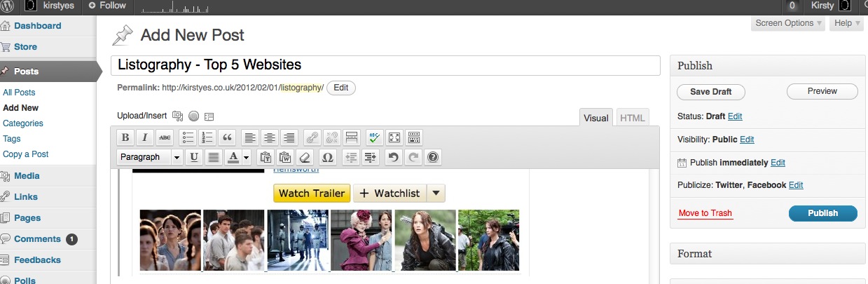Image resolution: width=868 pixels, height=284 pixels.
Task: Open the text color dropdown arrow
Action: pyautogui.click(x=247, y=157)
